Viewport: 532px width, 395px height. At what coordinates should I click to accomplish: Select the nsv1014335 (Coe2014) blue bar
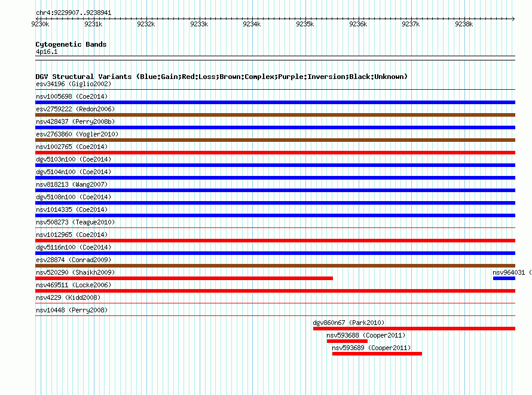coord(275,215)
